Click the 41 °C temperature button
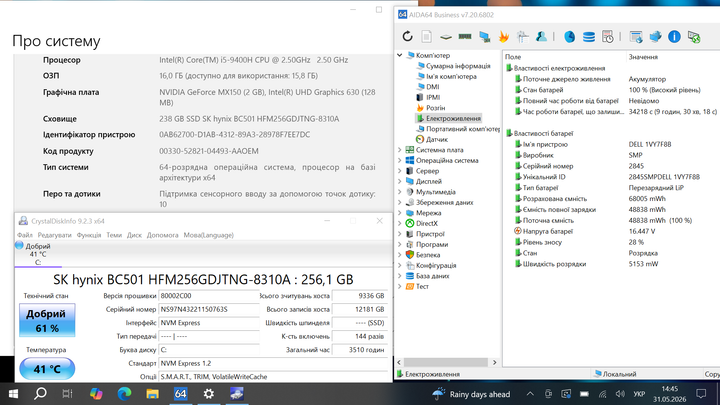The width and height of the screenshot is (720, 405). pos(47,369)
